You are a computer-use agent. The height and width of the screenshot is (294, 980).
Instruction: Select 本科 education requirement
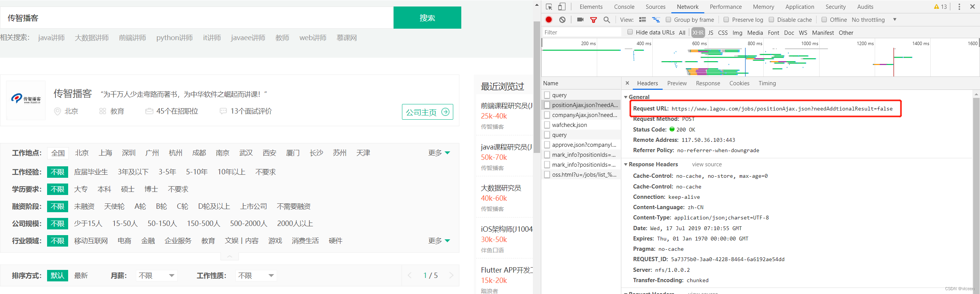coord(104,189)
